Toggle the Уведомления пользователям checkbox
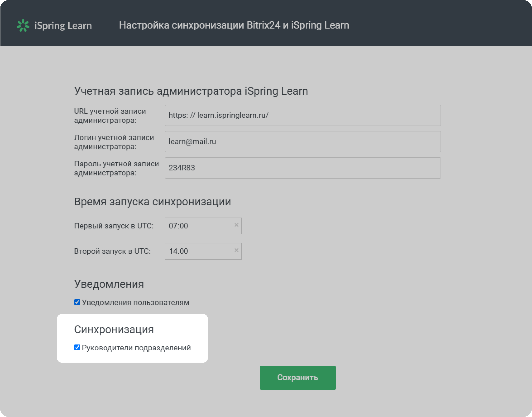This screenshot has height=417, width=532. click(77, 302)
